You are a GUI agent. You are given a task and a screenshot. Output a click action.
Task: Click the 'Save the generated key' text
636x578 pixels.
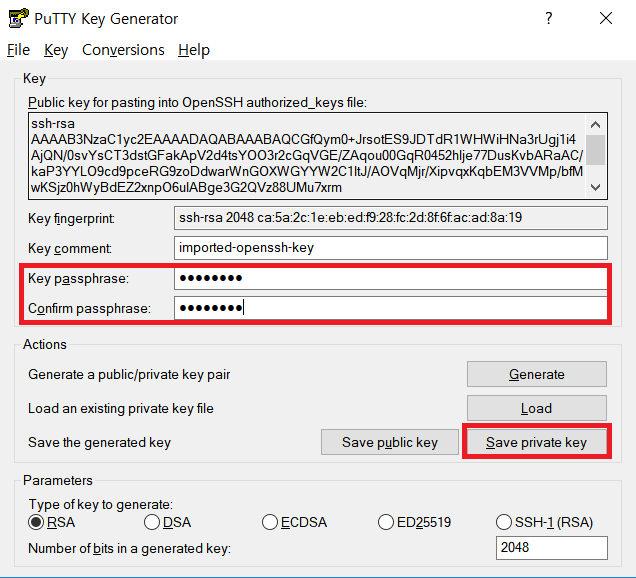coord(99,443)
